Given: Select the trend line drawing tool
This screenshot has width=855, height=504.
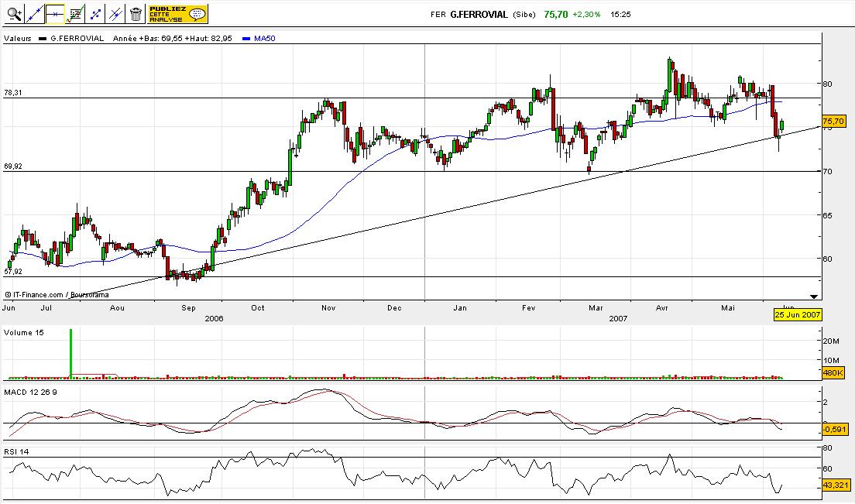Looking at the screenshot, I should [x=35, y=14].
